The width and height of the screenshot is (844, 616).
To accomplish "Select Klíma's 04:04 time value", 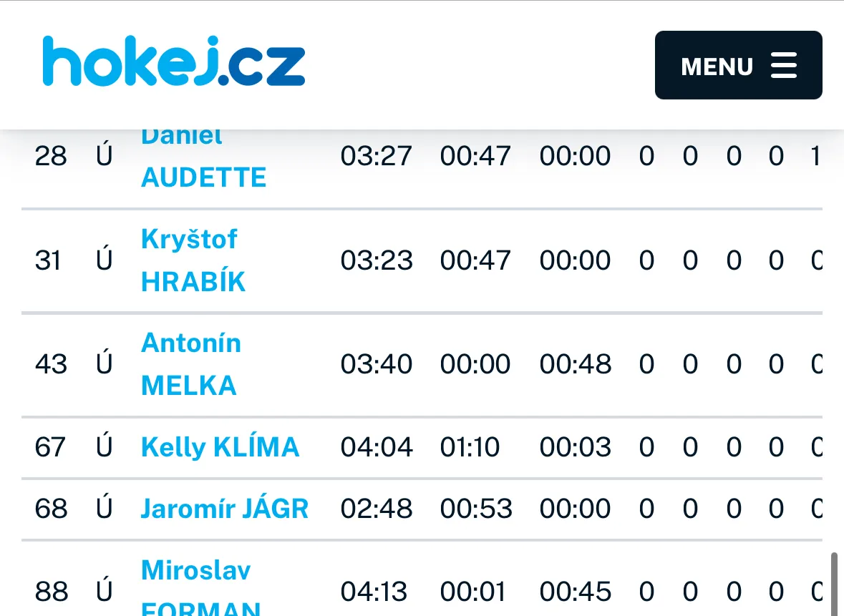I will click(377, 447).
